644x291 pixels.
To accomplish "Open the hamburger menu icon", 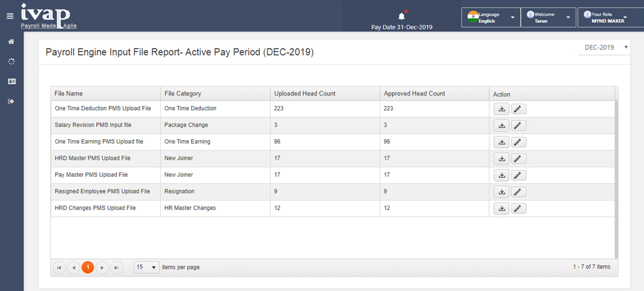I will pyautogui.click(x=10, y=17).
